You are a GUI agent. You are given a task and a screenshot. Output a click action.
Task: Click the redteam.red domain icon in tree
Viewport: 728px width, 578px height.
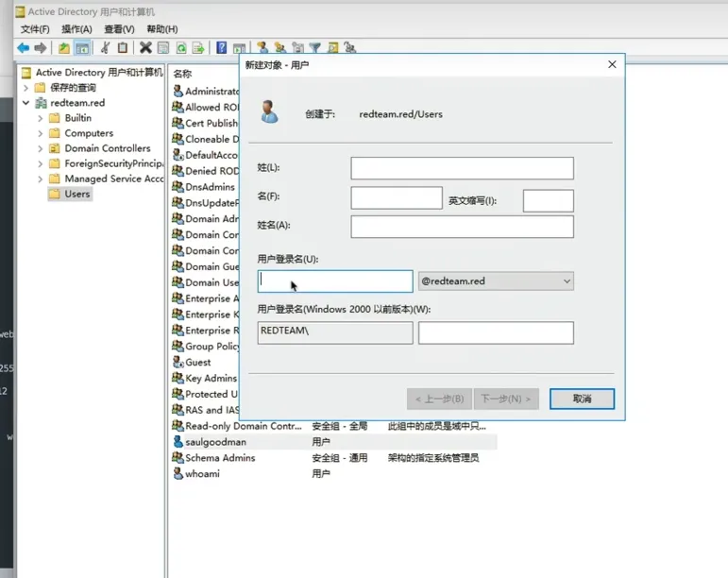[42, 103]
